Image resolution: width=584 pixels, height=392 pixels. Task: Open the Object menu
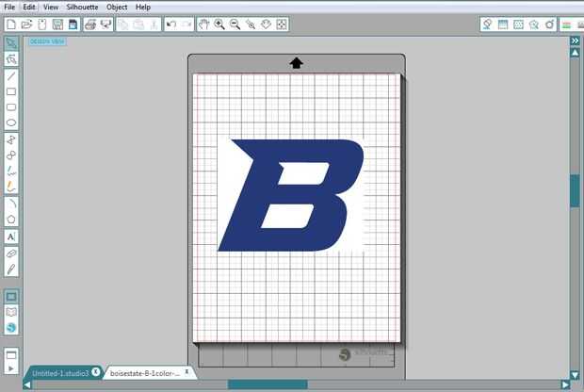point(117,8)
